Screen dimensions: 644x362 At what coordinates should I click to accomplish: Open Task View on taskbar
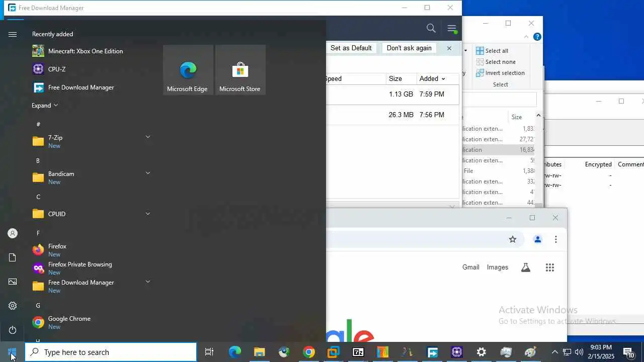coord(209,352)
